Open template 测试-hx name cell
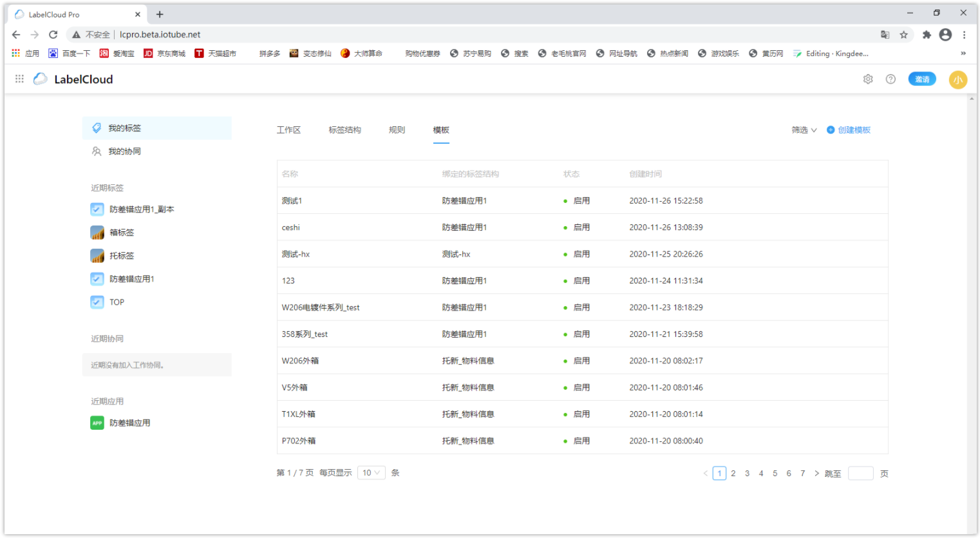Screen dimensions: 980x538 click(296, 255)
